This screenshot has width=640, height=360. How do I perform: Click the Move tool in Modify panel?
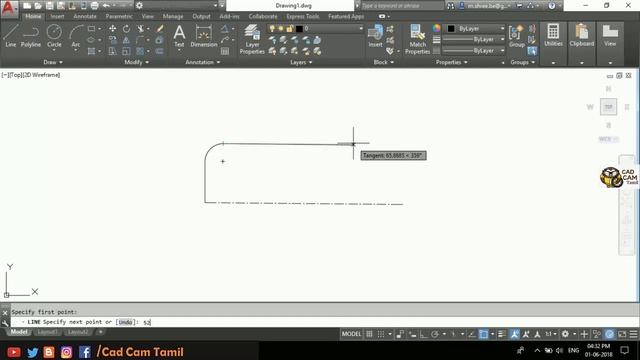pos(112,29)
